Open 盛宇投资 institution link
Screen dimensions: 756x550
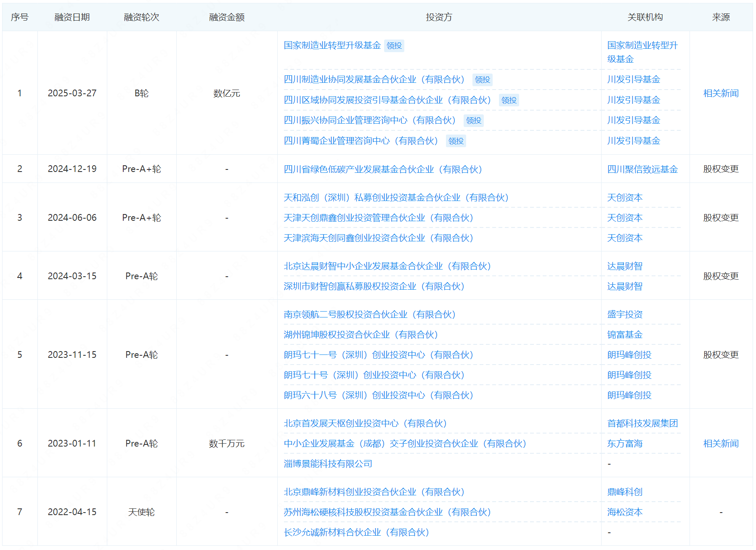pos(625,315)
